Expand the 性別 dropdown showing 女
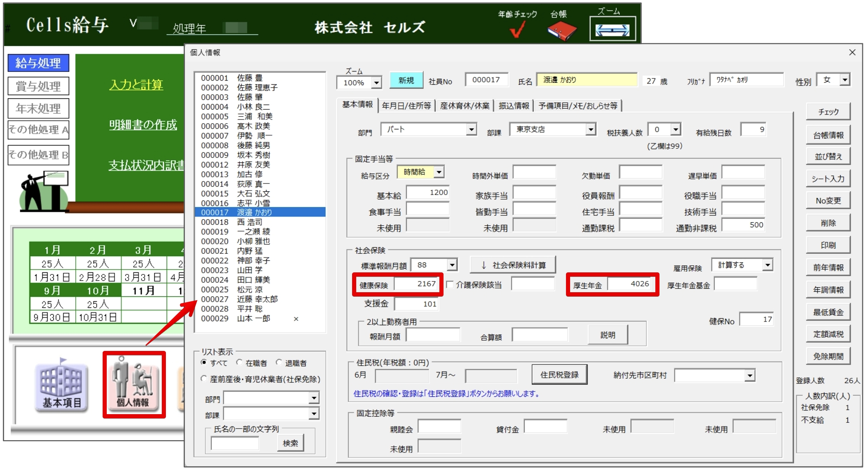This screenshot has width=868, height=472. [x=845, y=79]
